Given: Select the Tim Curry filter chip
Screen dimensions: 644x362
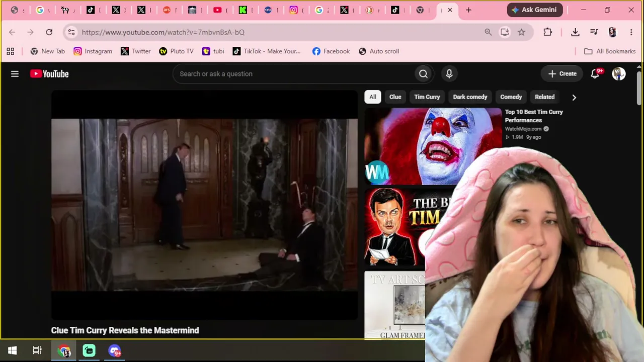Looking at the screenshot, I should click(427, 97).
